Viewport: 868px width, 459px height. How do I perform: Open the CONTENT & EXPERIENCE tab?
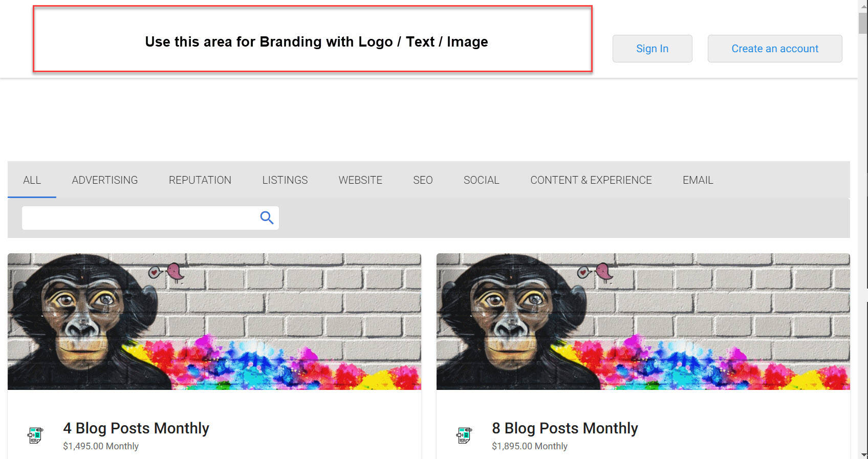tap(591, 180)
